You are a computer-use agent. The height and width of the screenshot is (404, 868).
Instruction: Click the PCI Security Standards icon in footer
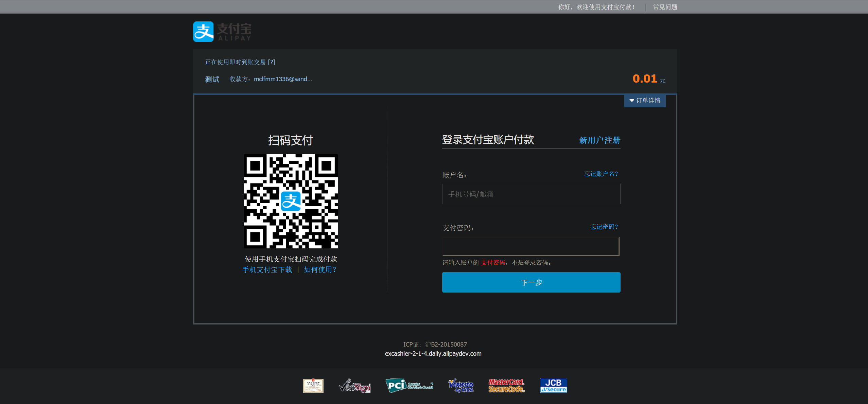point(409,385)
